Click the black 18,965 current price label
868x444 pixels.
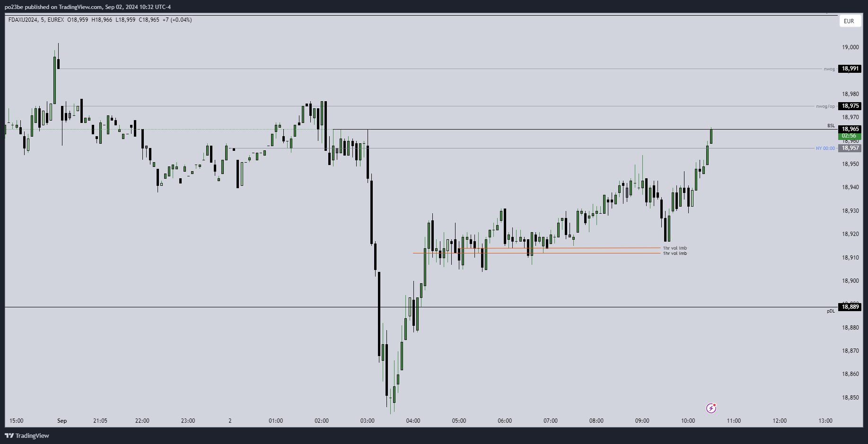click(x=850, y=129)
